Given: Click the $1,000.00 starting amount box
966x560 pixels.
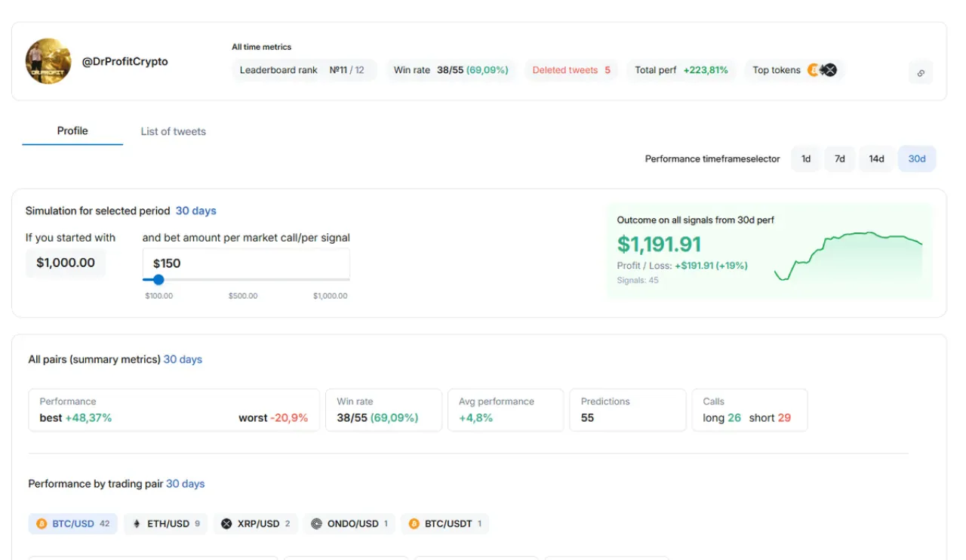Looking at the screenshot, I should [66, 263].
